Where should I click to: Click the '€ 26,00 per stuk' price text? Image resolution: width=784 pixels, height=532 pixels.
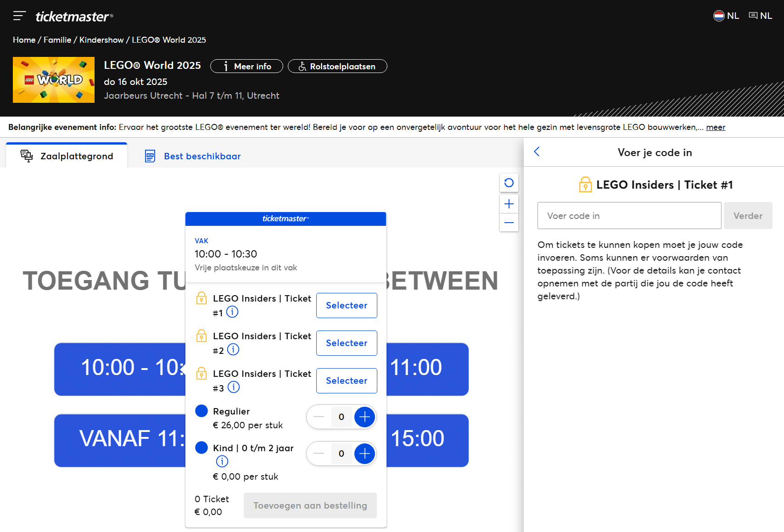248,425
